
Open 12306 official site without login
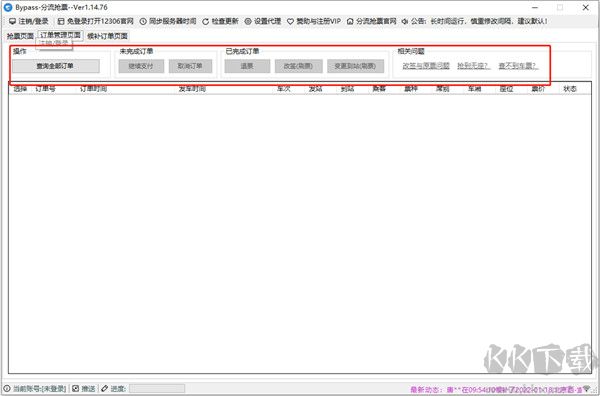95,21
